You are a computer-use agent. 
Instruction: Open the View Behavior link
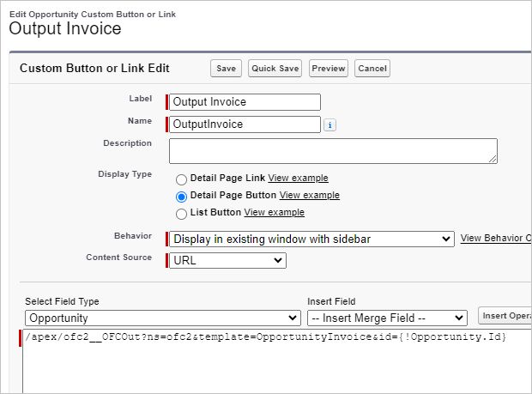point(496,238)
